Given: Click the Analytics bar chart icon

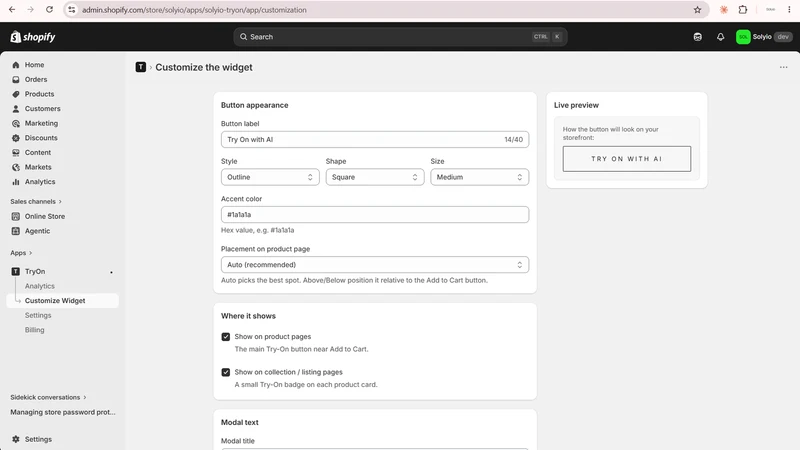Looking at the screenshot, I should [x=16, y=182].
